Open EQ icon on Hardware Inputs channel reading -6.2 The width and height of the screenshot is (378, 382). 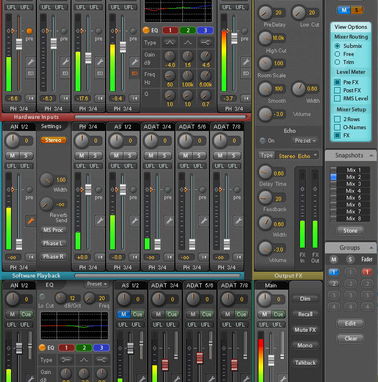pyautogui.click(x=65, y=73)
